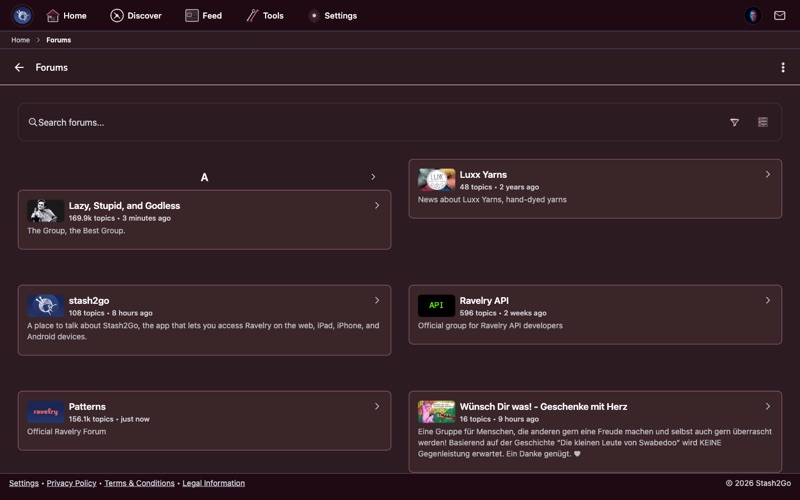Go back using the arrow icon

[19, 67]
